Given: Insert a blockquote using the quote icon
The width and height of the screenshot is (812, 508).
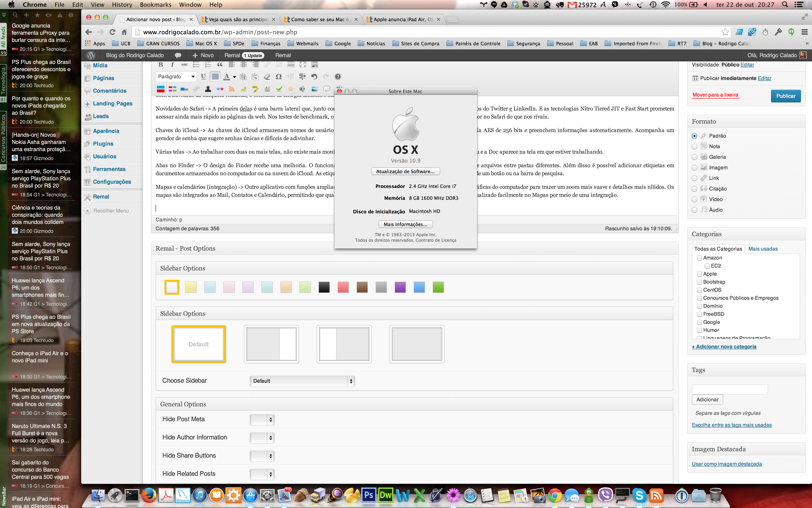Looking at the screenshot, I should coord(220,65).
